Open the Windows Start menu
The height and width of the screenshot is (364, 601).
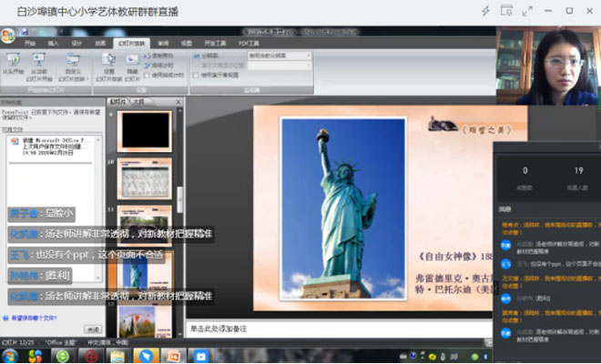click(x=10, y=356)
